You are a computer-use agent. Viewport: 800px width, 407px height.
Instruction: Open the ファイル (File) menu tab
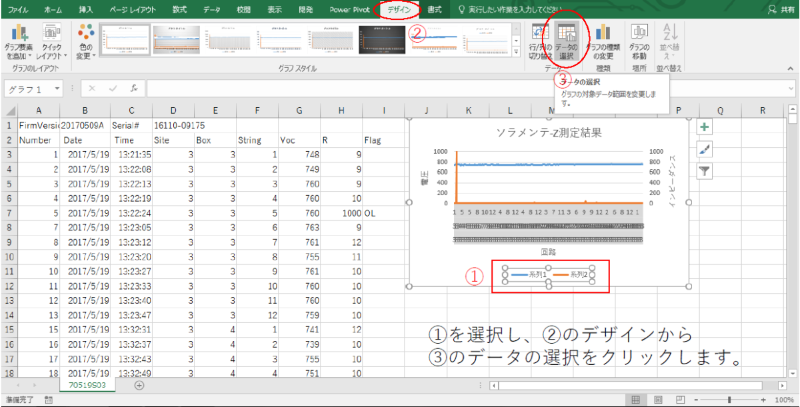(19, 8)
